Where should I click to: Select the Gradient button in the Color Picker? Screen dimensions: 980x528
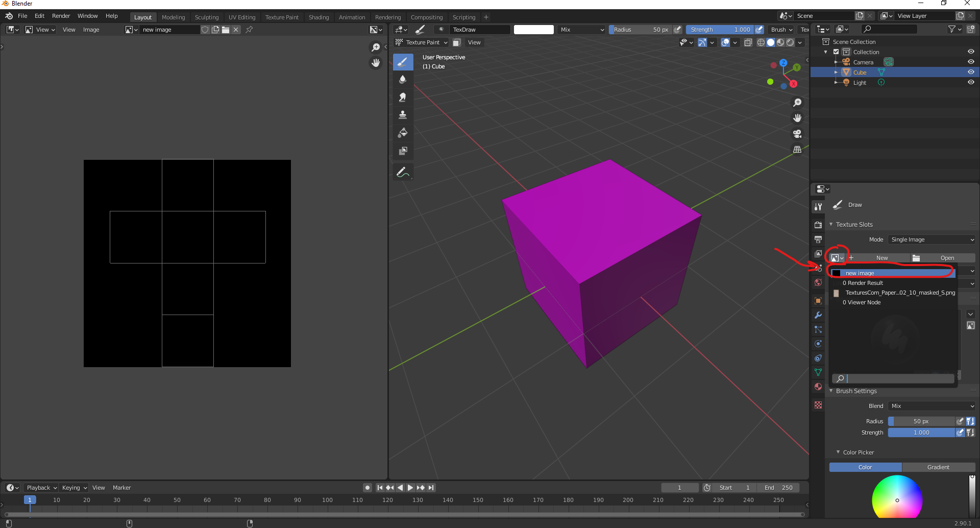click(x=938, y=467)
